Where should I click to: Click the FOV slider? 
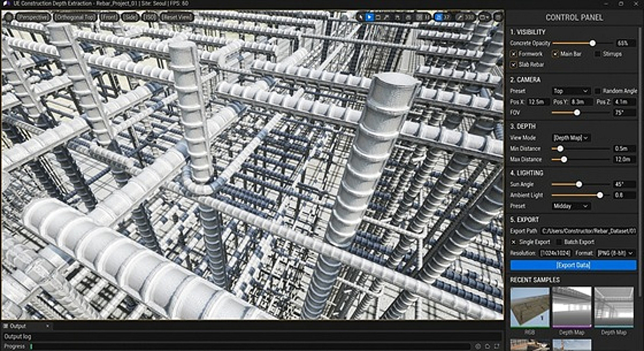pyautogui.click(x=582, y=112)
